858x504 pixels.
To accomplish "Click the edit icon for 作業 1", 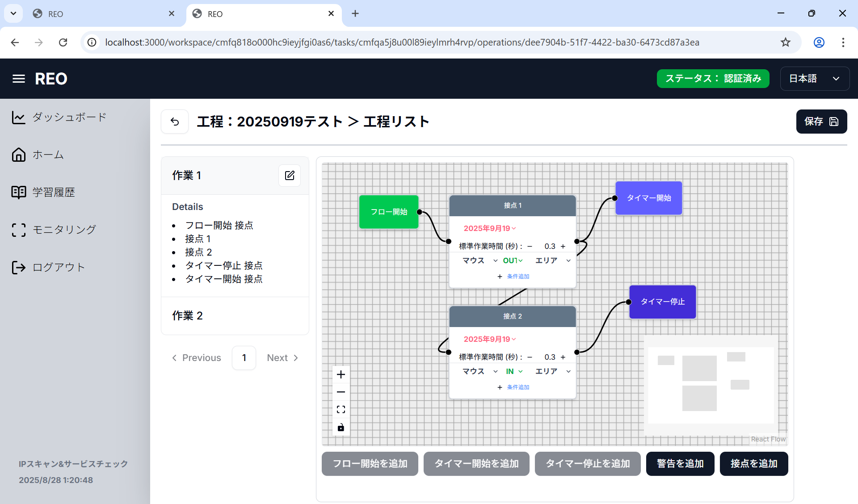I will [x=290, y=176].
